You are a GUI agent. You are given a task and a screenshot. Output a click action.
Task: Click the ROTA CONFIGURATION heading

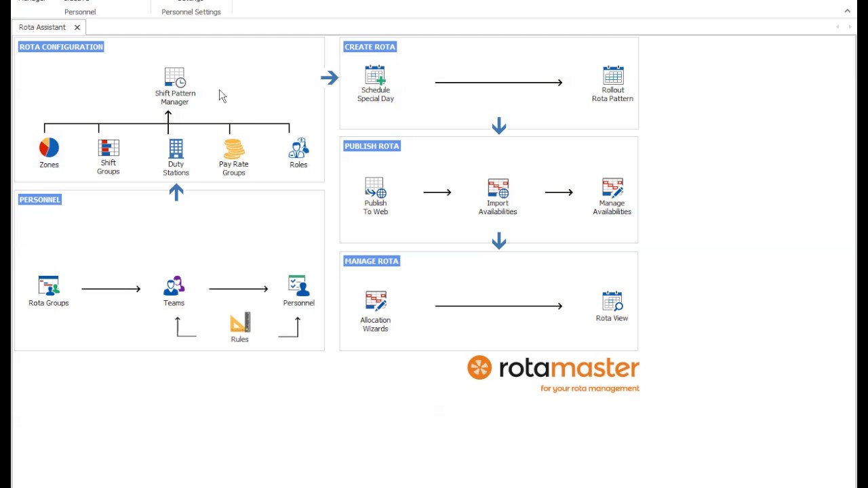pos(61,47)
